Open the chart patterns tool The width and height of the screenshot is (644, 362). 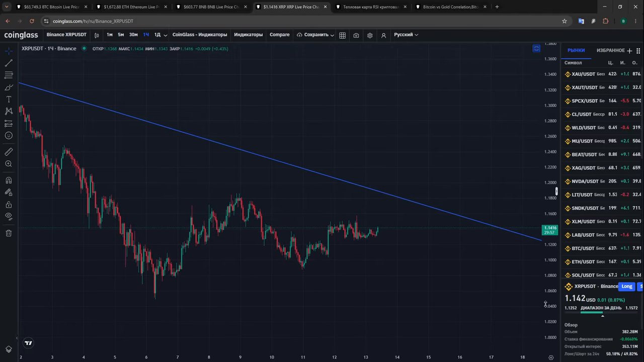[9, 111]
